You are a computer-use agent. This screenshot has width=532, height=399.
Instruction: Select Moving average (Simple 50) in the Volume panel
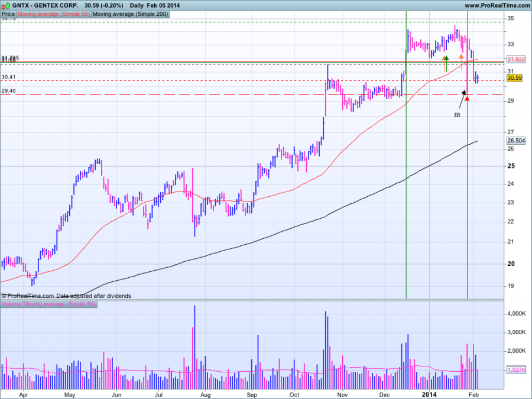coord(59,304)
